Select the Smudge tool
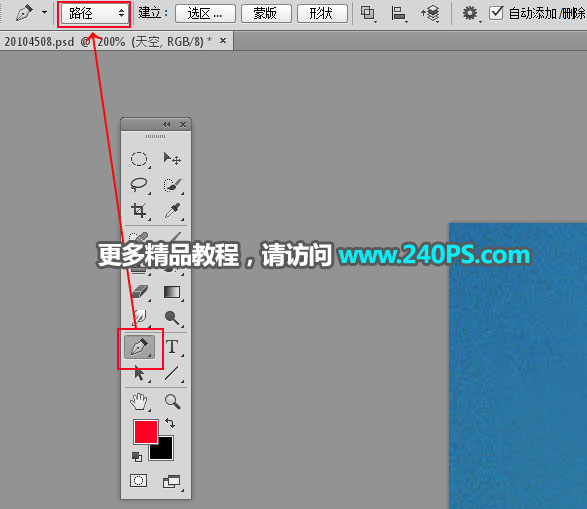 pyautogui.click(x=140, y=317)
